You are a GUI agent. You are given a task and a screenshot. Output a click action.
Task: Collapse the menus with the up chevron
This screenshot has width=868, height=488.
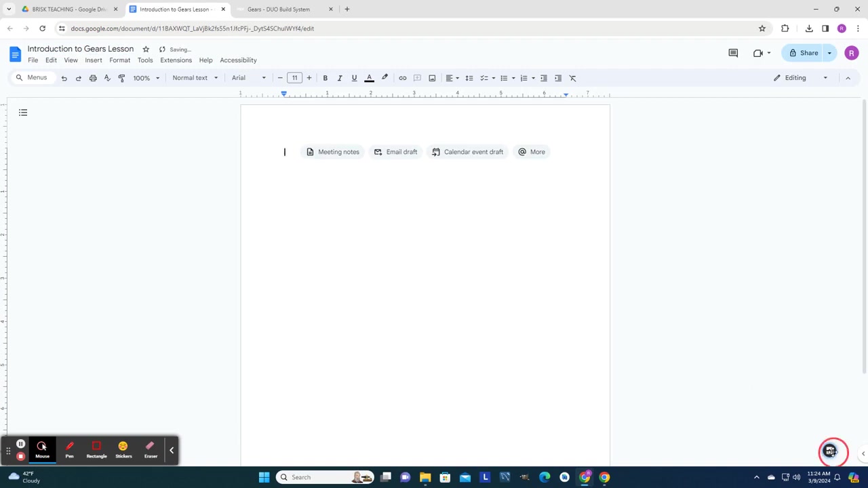(x=848, y=78)
